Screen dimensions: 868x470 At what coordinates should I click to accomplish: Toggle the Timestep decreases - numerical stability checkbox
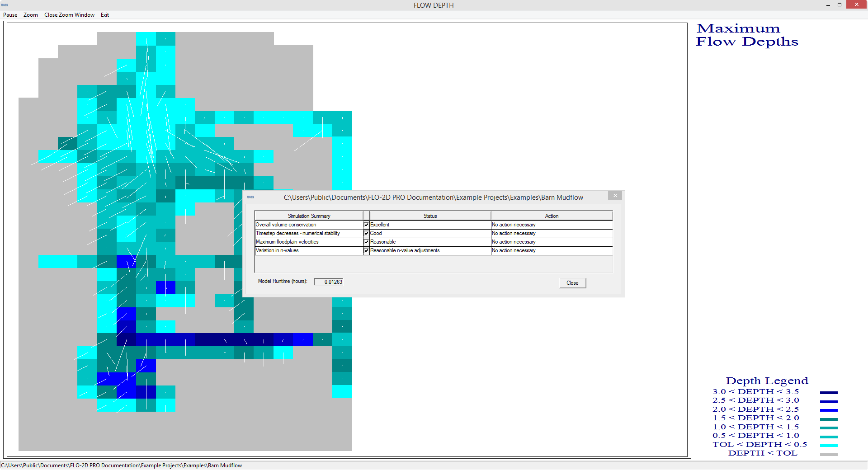(x=366, y=233)
